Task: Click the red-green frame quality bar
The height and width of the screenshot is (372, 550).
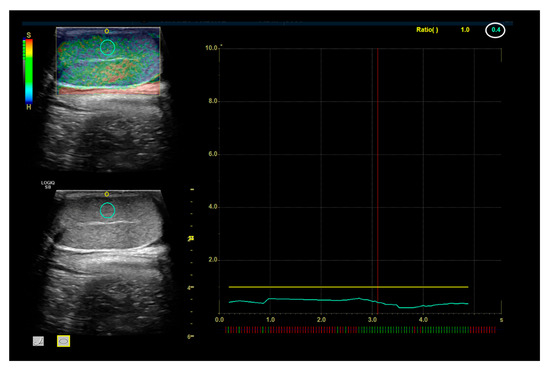Action: tap(360, 330)
